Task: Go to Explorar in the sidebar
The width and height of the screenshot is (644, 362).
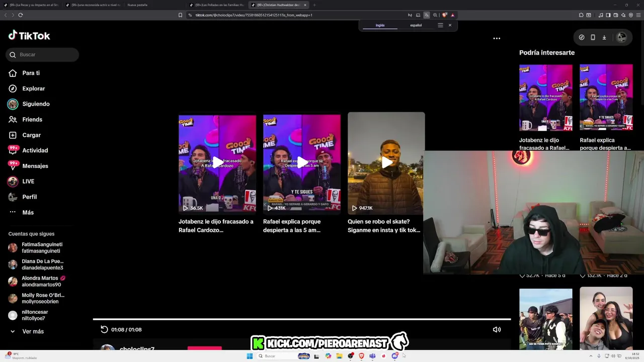Action: (x=27, y=88)
